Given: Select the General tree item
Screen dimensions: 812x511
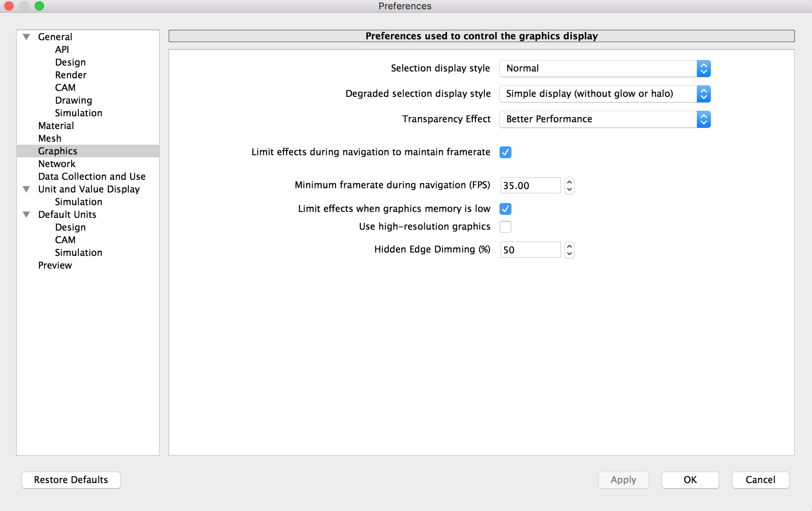Looking at the screenshot, I should (x=55, y=37).
